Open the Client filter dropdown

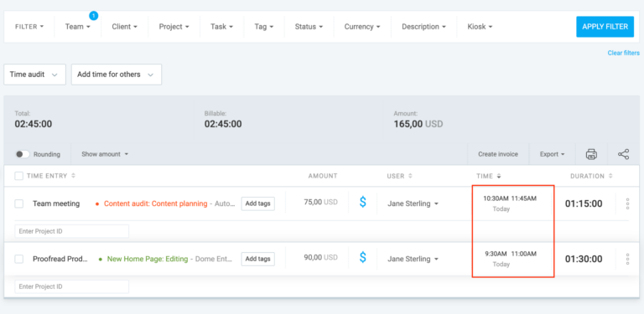coord(124,27)
